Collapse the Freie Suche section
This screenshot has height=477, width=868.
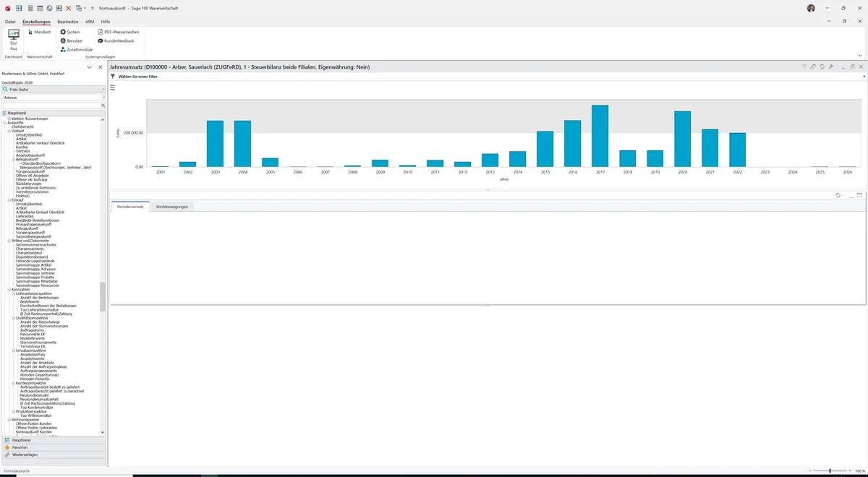pos(103,89)
